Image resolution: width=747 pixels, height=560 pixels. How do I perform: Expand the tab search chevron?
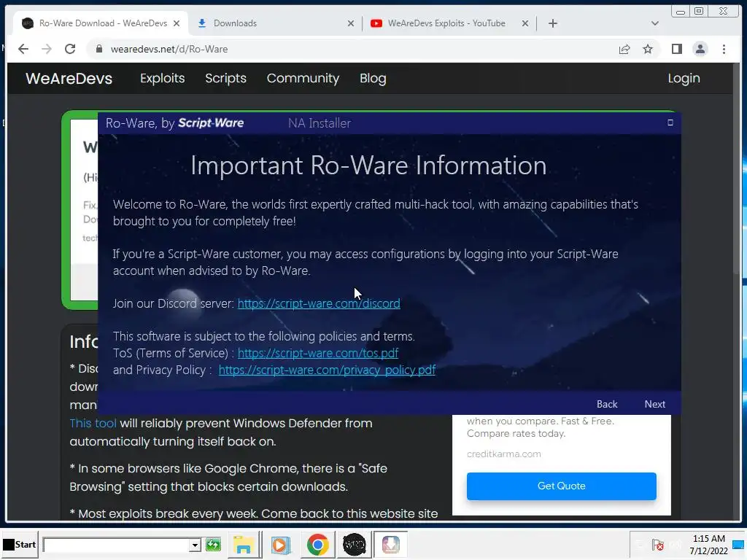click(654, 23)
